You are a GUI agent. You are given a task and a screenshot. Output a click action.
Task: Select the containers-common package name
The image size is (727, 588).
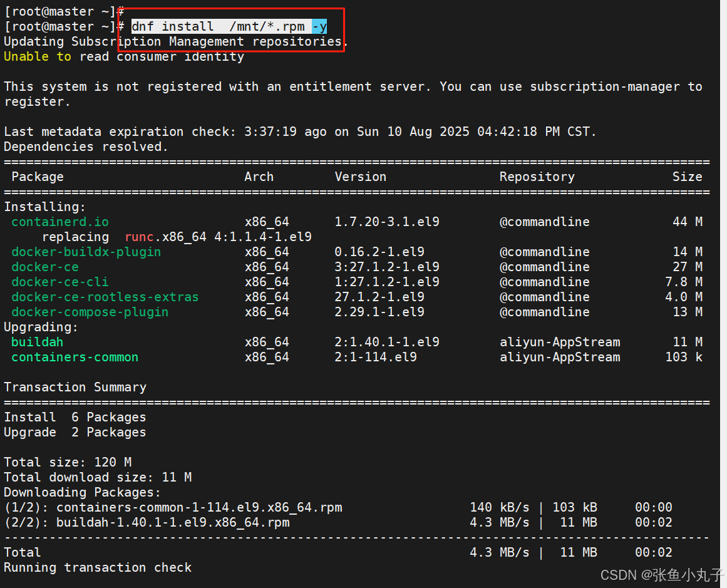pyautogui.click(x=75, y=357)
